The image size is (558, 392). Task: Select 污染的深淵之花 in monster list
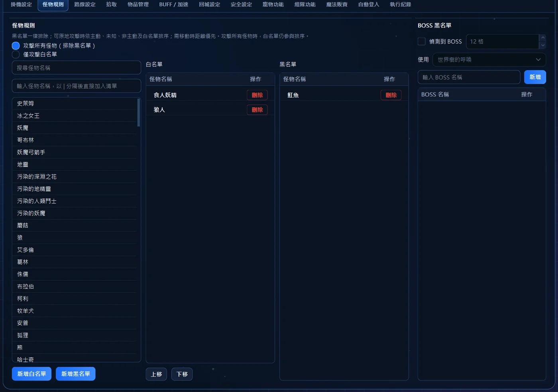click(75, 177)
